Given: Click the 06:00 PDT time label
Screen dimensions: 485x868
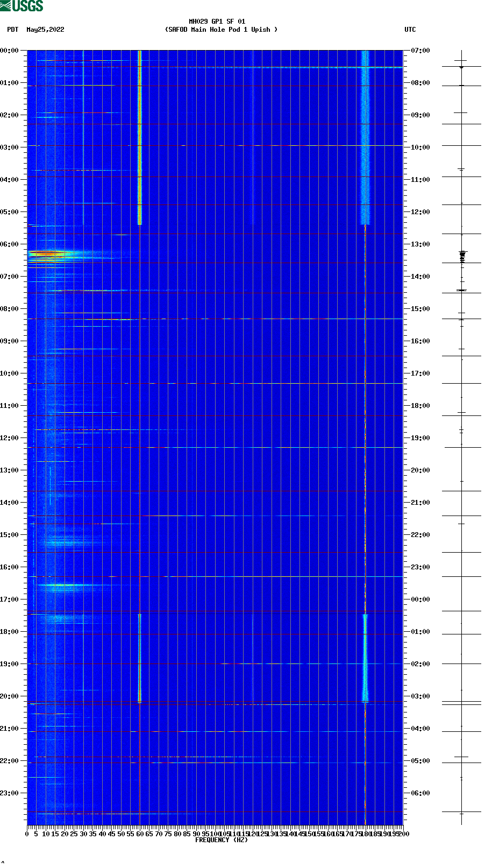Looking at the screenshot, I should 10,244.
